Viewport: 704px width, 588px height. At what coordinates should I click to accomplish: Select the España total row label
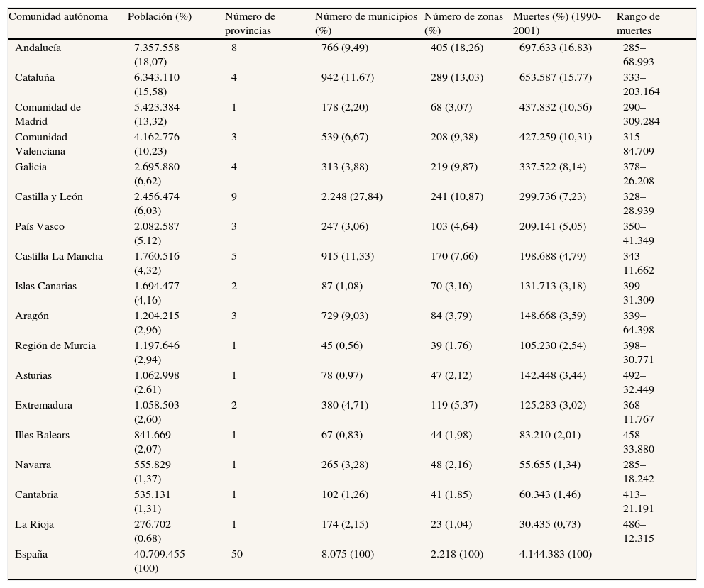click(31, 554)
